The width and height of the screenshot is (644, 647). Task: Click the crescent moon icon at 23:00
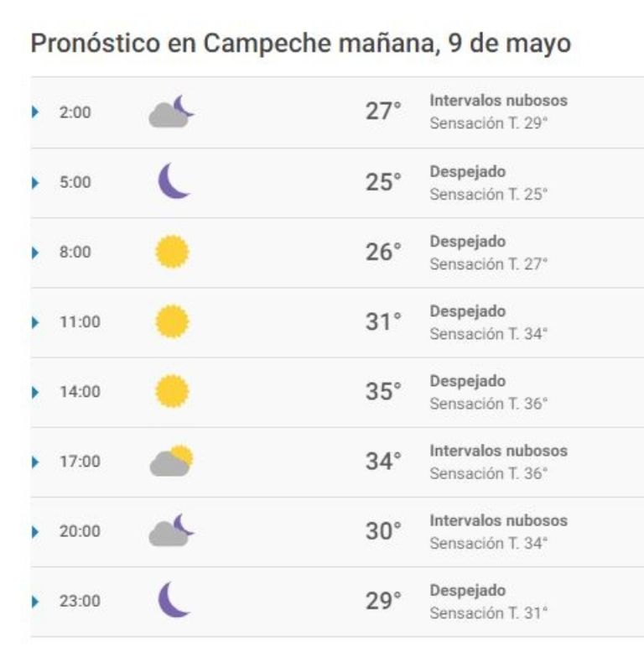174,599
